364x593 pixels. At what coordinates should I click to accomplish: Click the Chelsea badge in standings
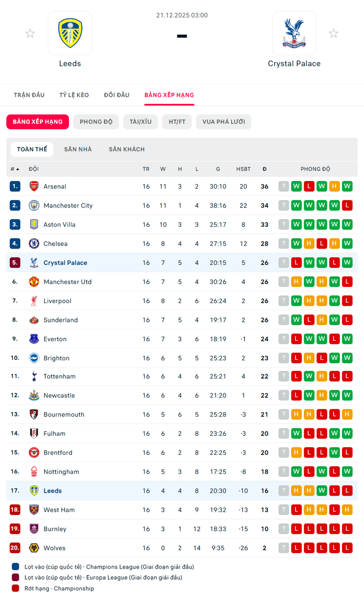pos(34,244)
